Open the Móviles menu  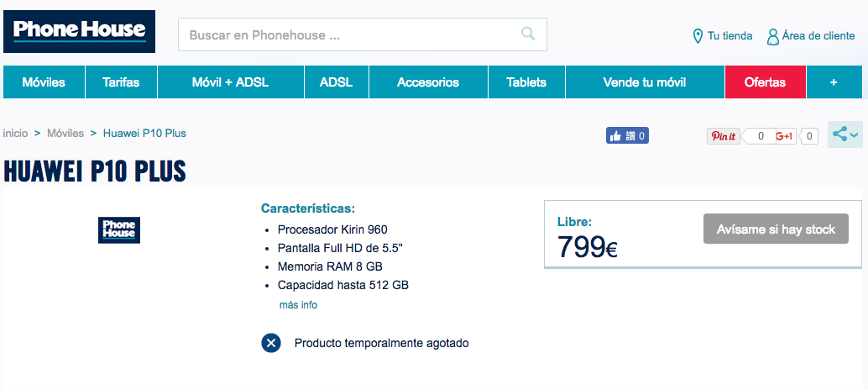click(x=44, y=82)
